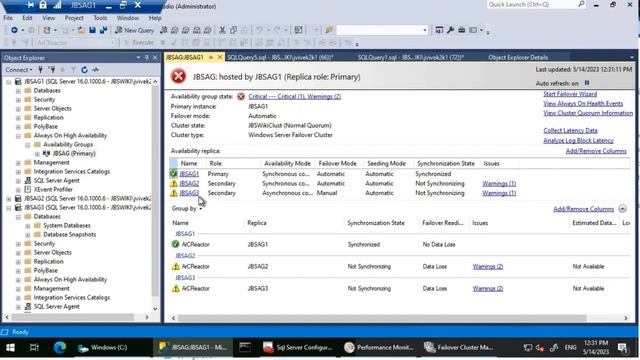
Task: Click the Start Failover Wizard link
Action: 570,94
